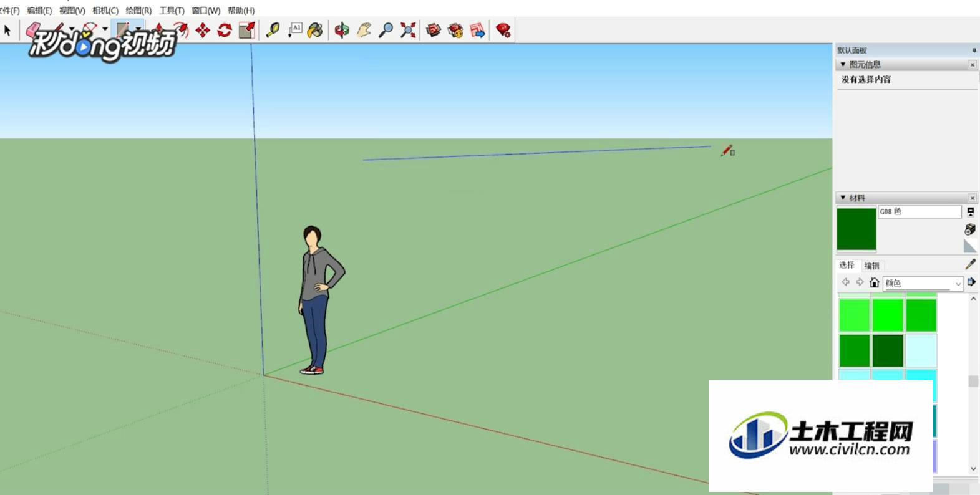
Task: Select the Push/Pull tool
Action: tap(158, 30)
